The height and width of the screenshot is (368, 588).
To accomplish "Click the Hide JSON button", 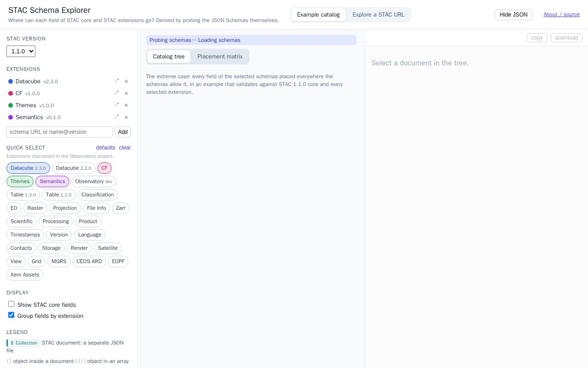I will coord(514,15).
